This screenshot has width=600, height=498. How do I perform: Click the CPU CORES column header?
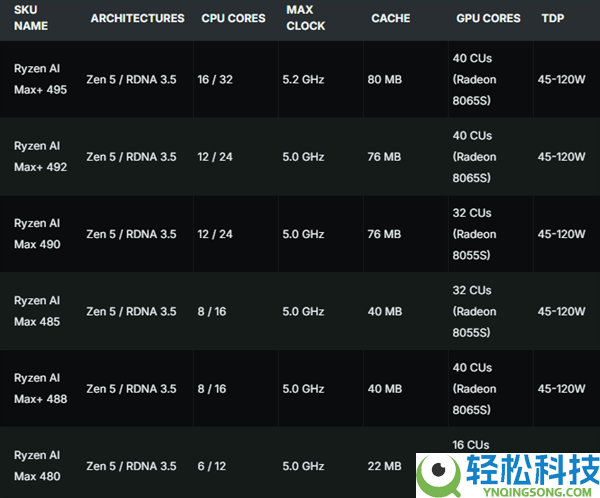[x=233, y=18]
